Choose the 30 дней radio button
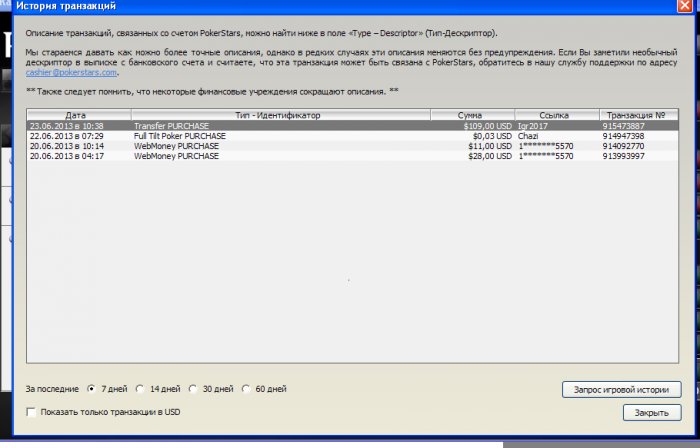Screen dimensions: 700x448 pyautogui.click(x=192, y=389)
